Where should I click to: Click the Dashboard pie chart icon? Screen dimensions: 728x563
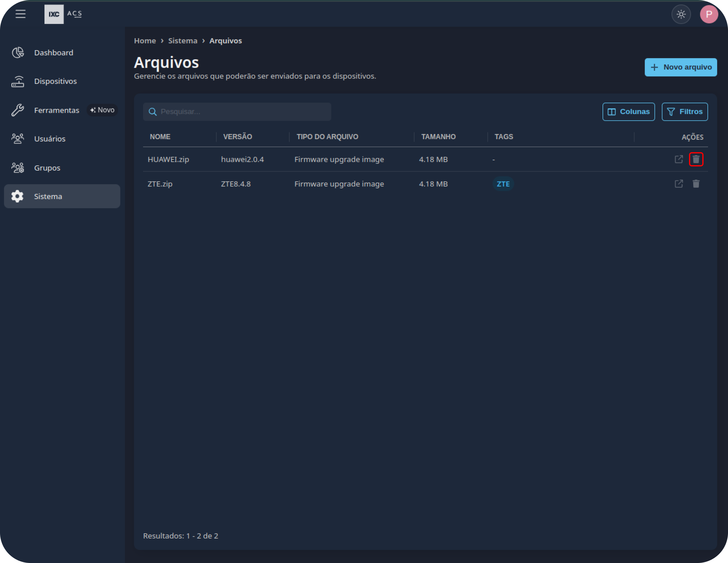point(18,53)
